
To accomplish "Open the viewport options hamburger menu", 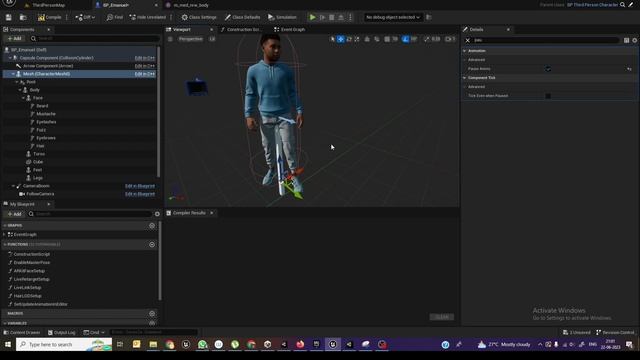I will [170, 39].
